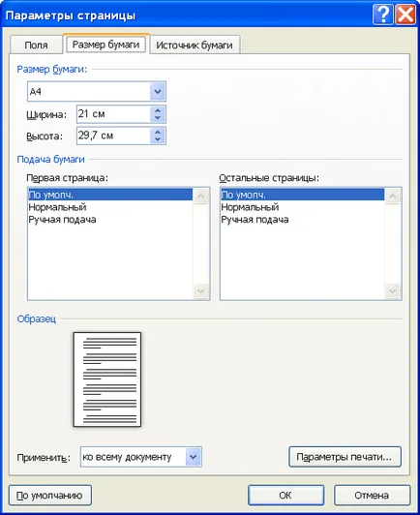Select Нормальный in Первая страница list
420x515 pixels.
coord(110,207)
